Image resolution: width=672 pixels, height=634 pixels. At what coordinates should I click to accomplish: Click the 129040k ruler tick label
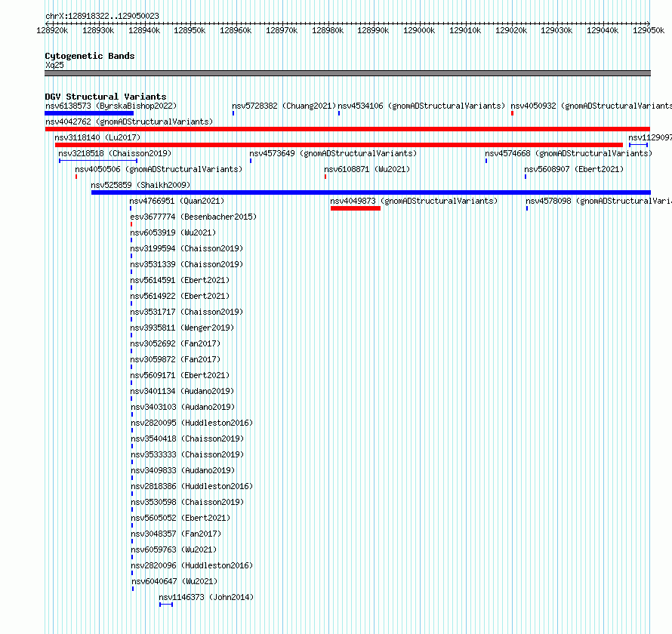[x=603, y=30]
